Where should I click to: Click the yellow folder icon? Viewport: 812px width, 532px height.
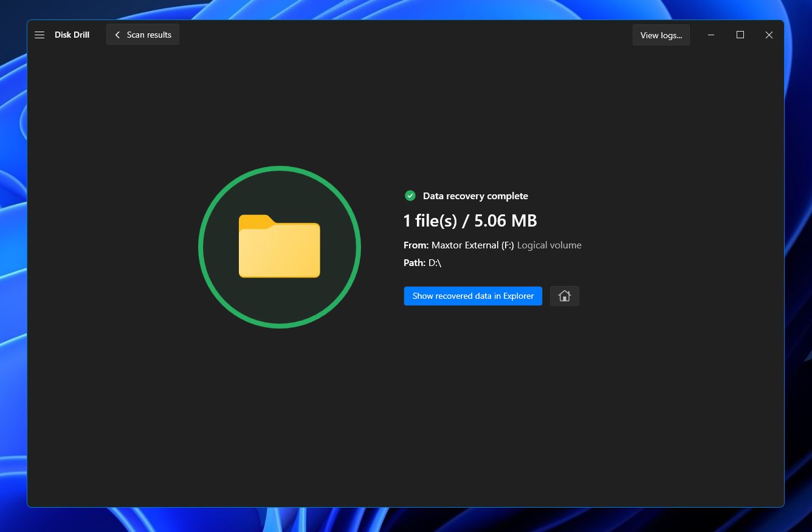(280, 246)
